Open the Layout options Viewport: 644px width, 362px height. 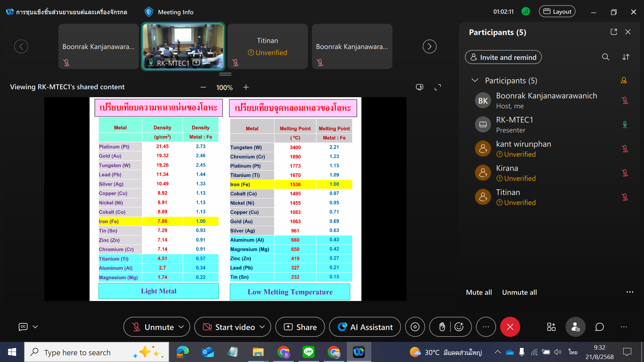pyautogui.click(x=557, y=12)
